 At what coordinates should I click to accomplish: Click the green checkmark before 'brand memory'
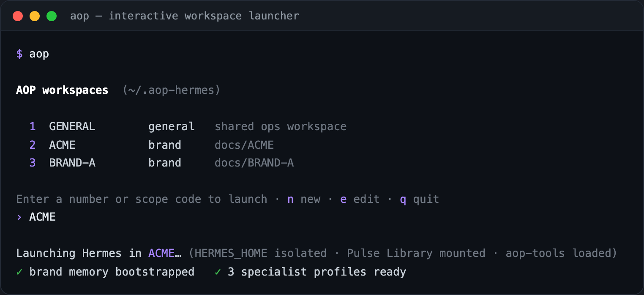19,272
